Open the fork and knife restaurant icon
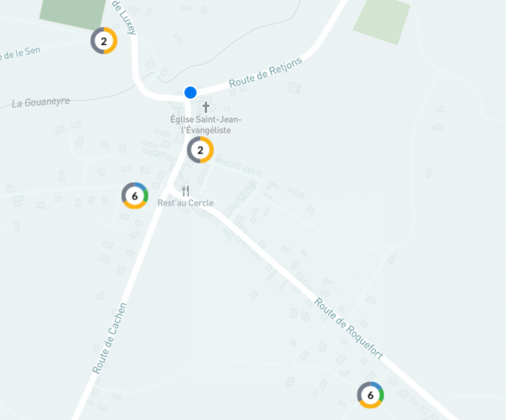506x420 pixels. click(186, 191)
